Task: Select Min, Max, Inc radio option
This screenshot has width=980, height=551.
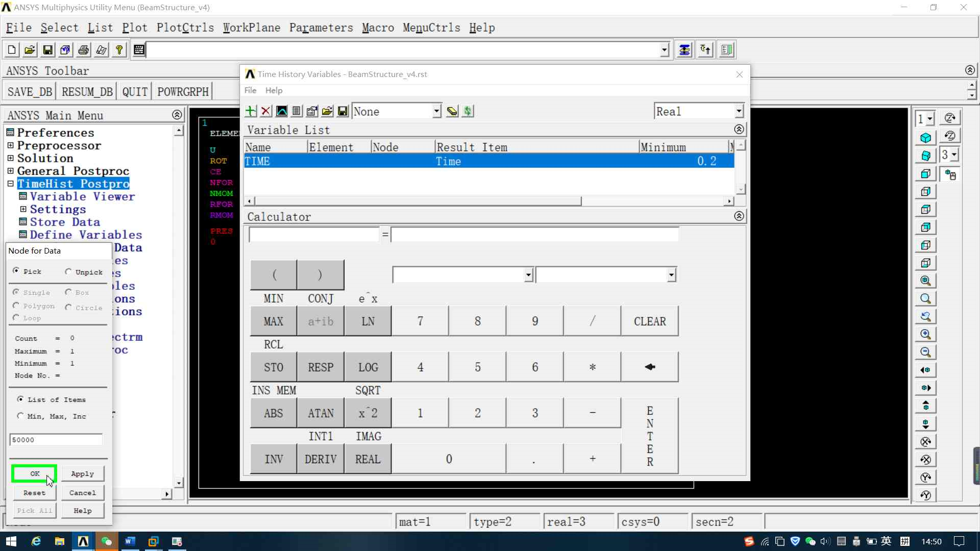Action: [x=20, y=416]
